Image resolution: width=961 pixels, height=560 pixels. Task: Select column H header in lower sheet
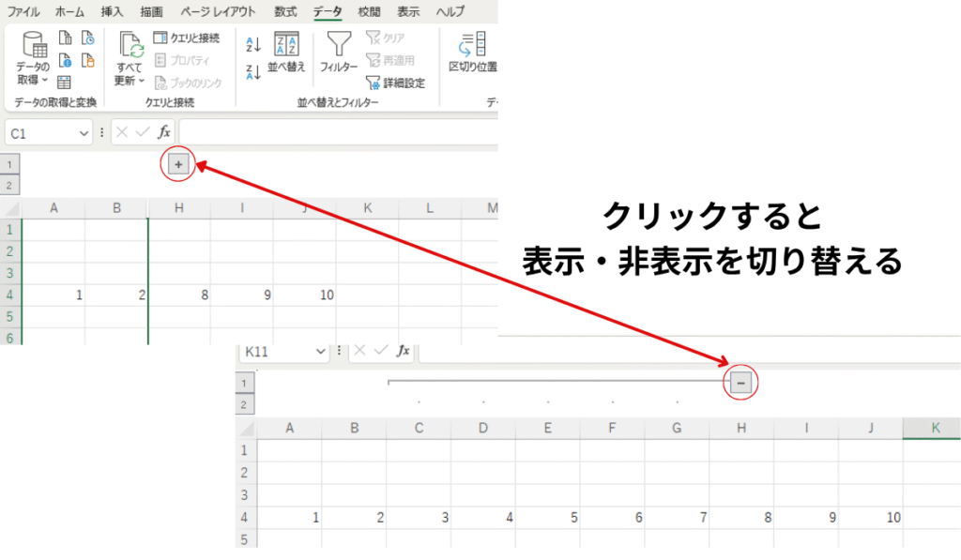tap(741, 428)
